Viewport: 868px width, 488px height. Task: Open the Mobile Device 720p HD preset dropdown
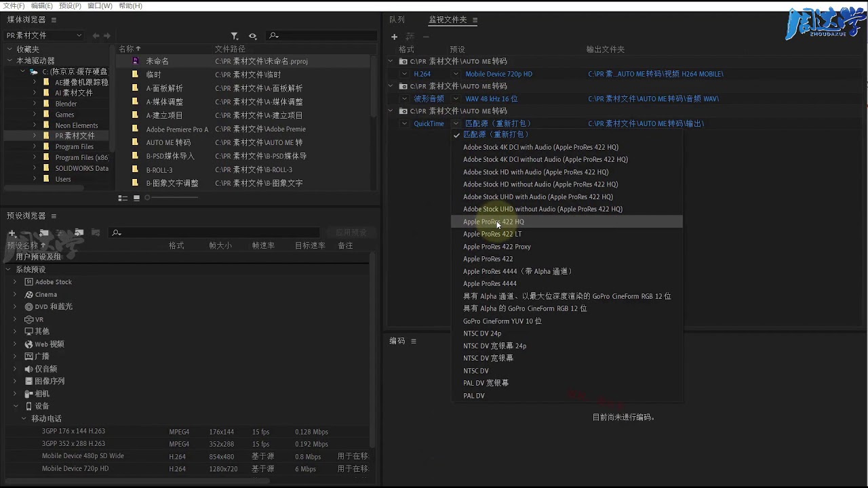pyautogui.click(x=456, y=74)
